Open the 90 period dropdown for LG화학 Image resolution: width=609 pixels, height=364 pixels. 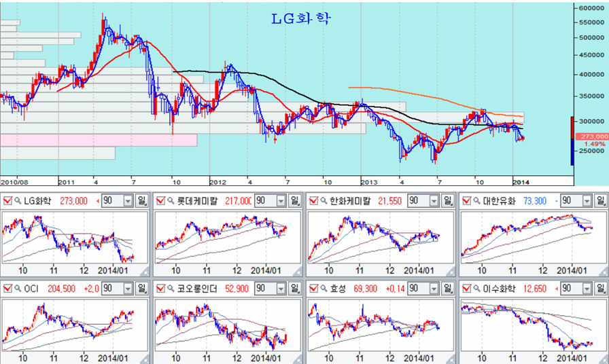tap(128, 201)
